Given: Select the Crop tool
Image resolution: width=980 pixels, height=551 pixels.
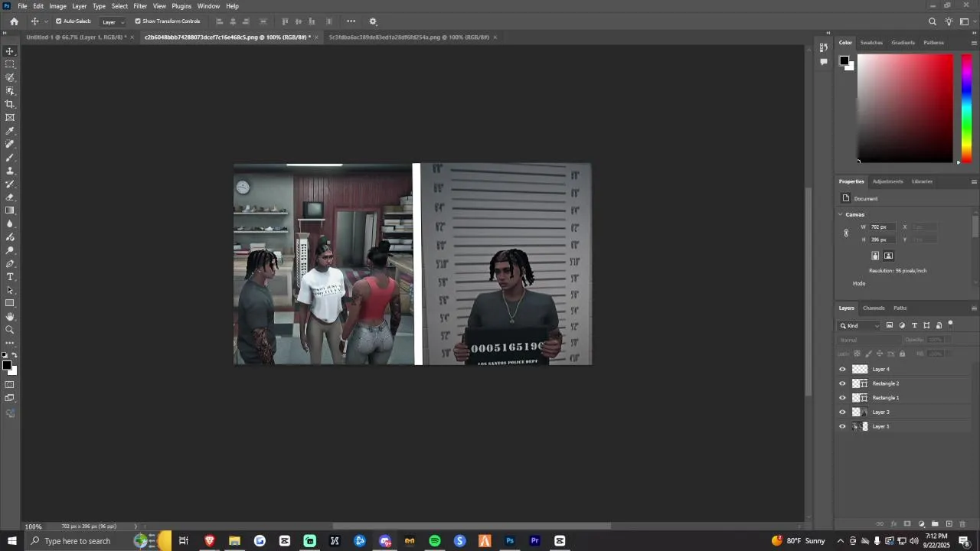Looking at the screenshot, I should click(10, 104).
